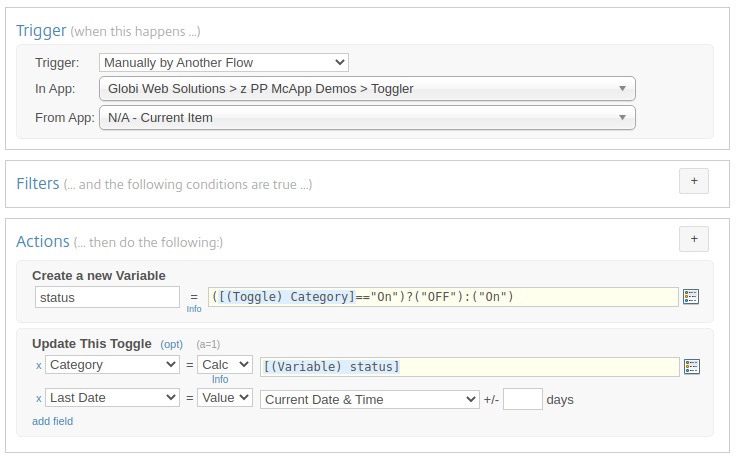Change the Value type dropdown
This screenshot has width=739, height=460.
pos(225,398)
